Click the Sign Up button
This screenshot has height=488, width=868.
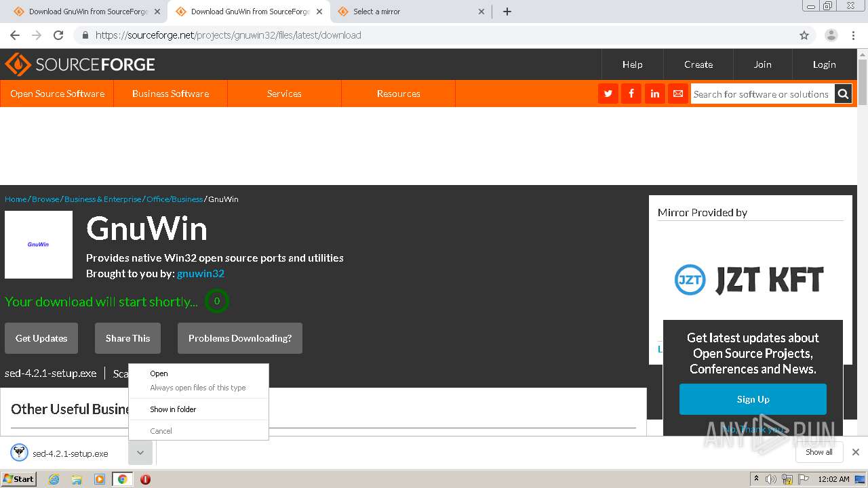753,399
